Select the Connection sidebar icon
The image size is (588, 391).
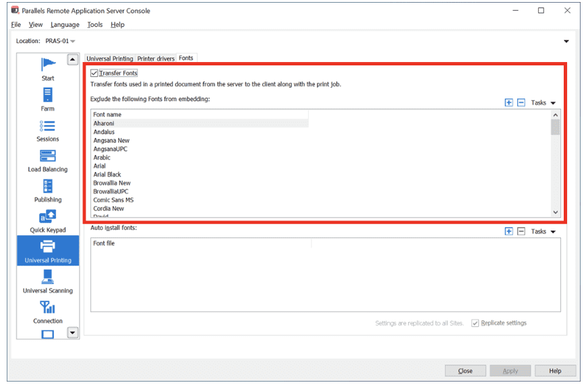tap(48, 311)
